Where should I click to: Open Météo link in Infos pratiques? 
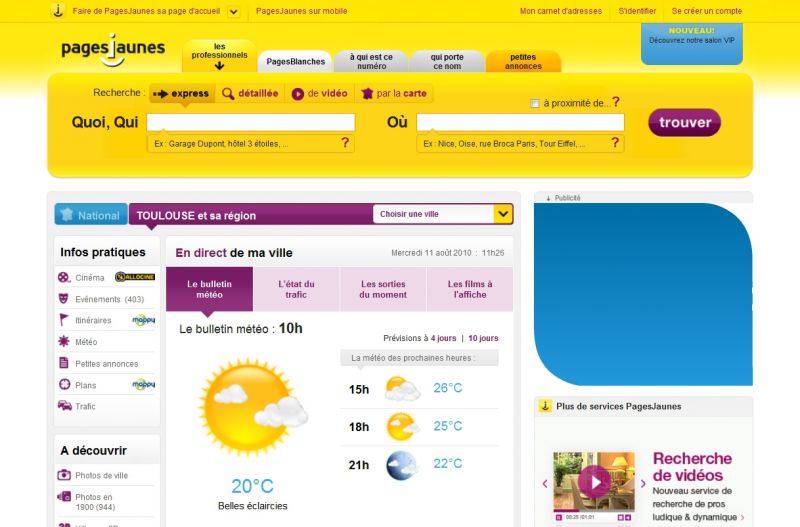pos(86,342)
